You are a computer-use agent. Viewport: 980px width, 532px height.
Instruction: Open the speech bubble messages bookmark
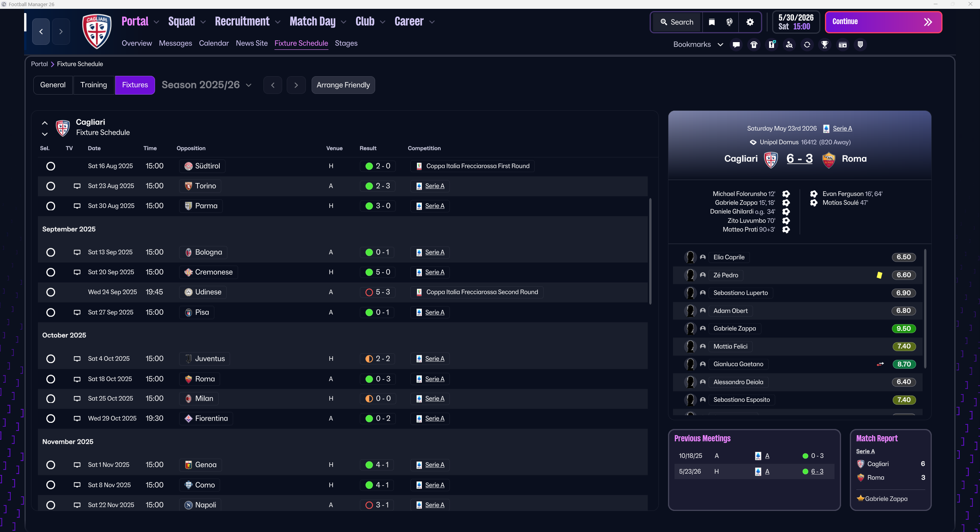point(736,45)
